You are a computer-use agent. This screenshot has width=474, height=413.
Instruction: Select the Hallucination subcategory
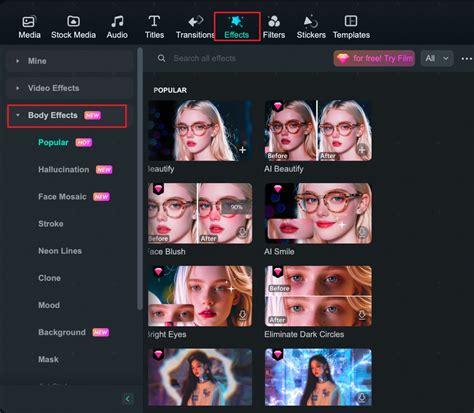tap(64, 170)
